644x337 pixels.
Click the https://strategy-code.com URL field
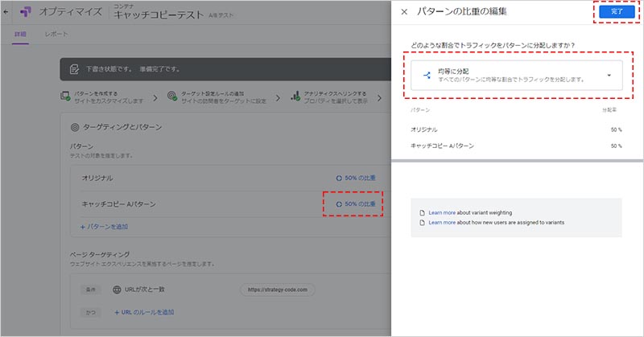click(x=278, y=290)
